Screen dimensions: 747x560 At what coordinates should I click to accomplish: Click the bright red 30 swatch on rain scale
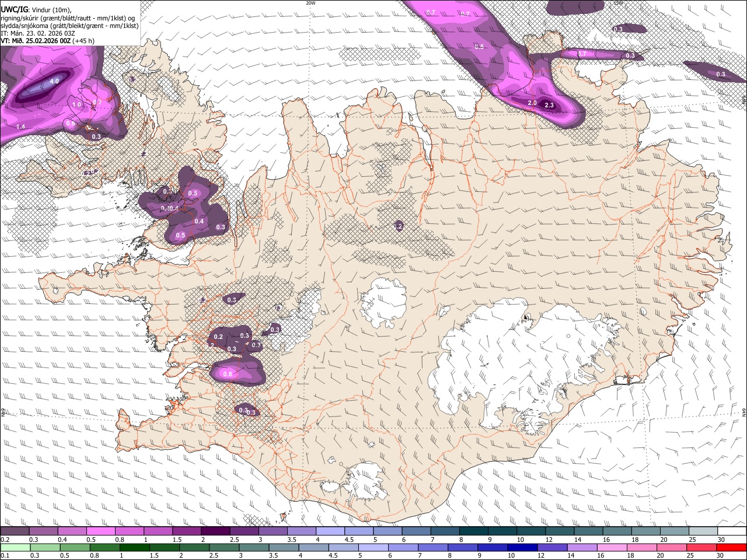click(732, 547)
